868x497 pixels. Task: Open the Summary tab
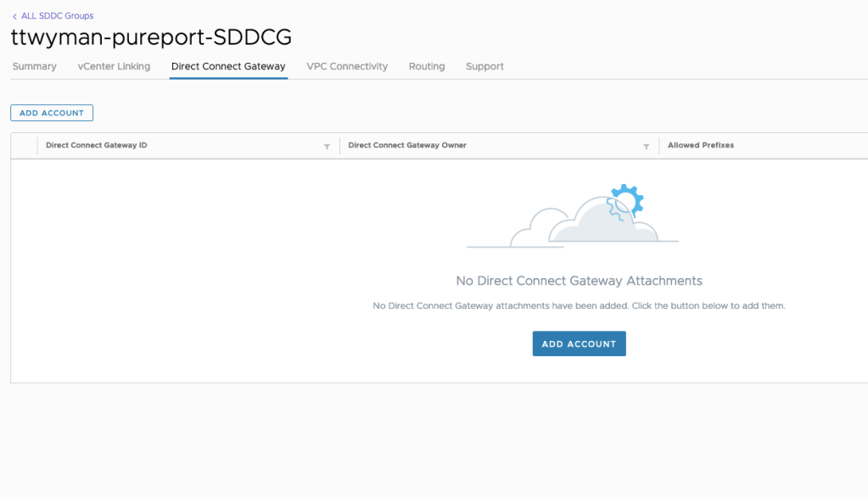coord(35,66)
